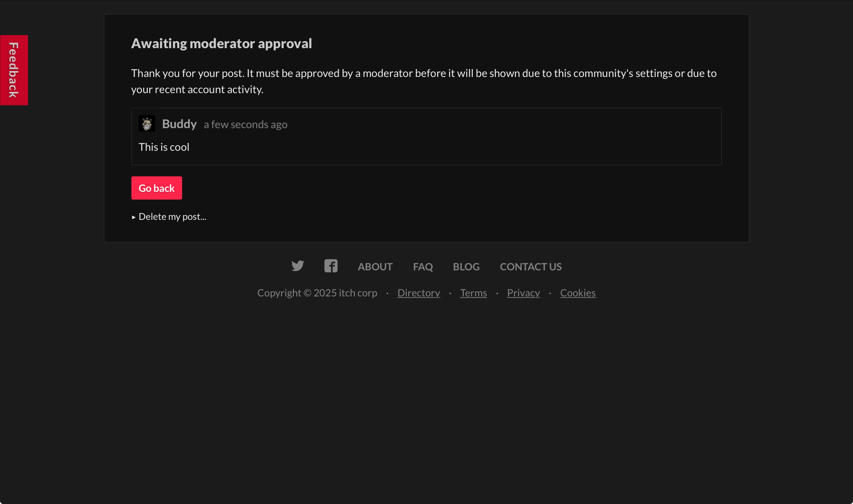Screen dimensions: 853x504
Task: Click the 'This is cool' post text
Action: 164,147
